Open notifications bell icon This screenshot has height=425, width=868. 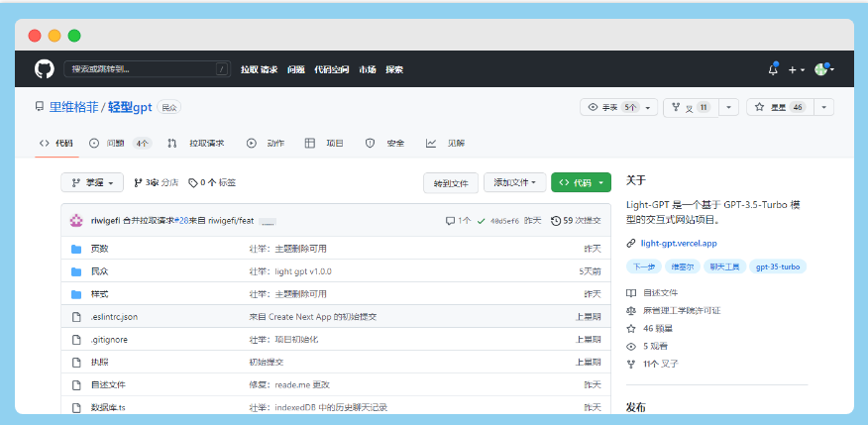click(773, 69)
